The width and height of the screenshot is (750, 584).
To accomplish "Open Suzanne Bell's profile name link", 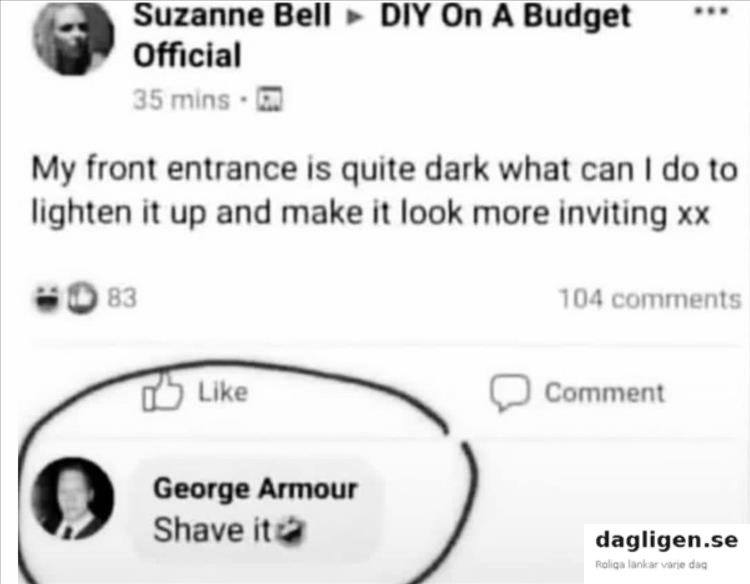I will tap(232, 16).
